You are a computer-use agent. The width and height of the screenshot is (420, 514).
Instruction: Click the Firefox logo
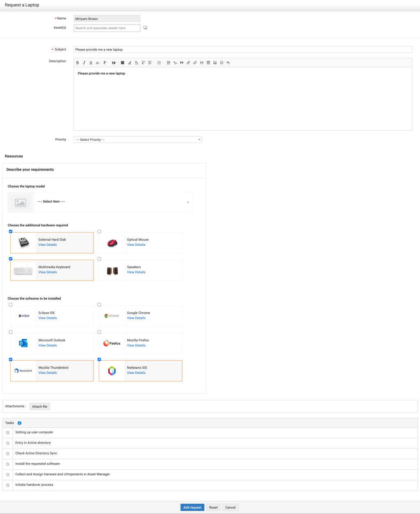pyautogui.click(x=112, y=343)
